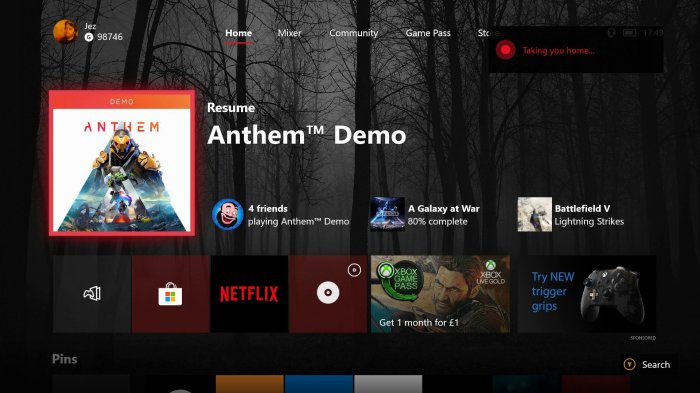
Task: Click the Xbox controller image
Action: coord(613,294)
